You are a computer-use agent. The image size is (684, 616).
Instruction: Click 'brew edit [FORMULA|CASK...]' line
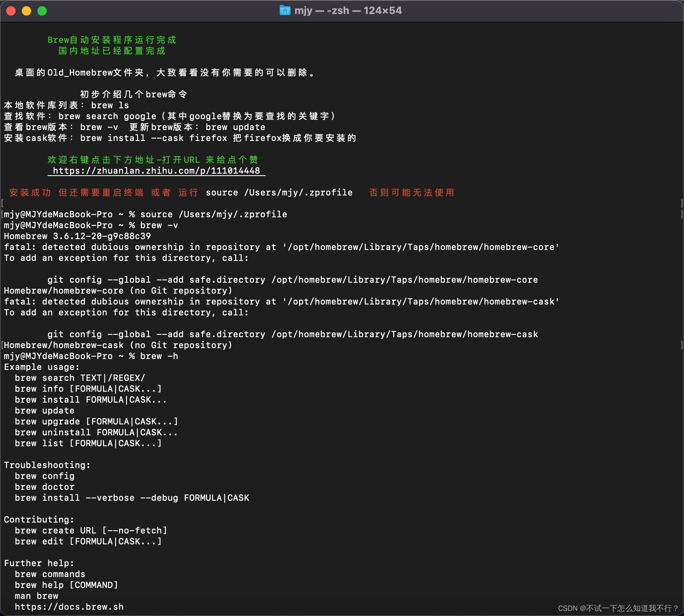(x=88, y=542)
